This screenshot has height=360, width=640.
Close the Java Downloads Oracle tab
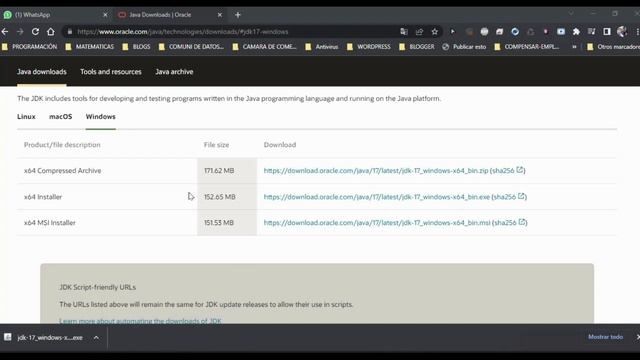(220, 15)
